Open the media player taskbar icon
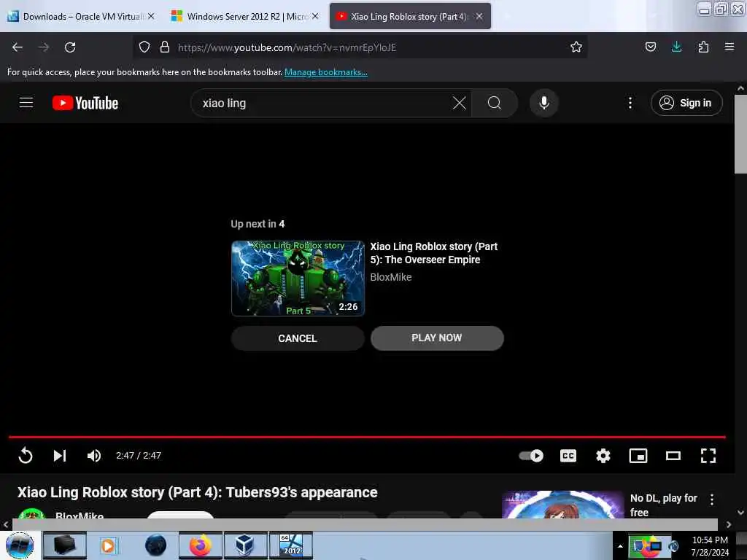 pos(108,545)
